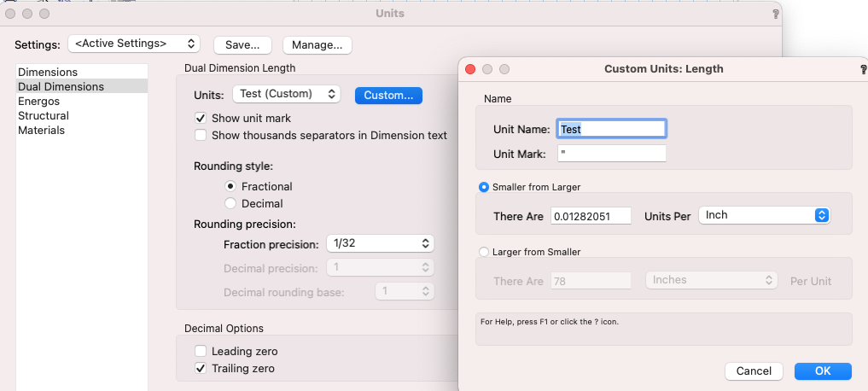Enable the Leading zero option
The image size is (868, 391).
(x=201, y=351)
